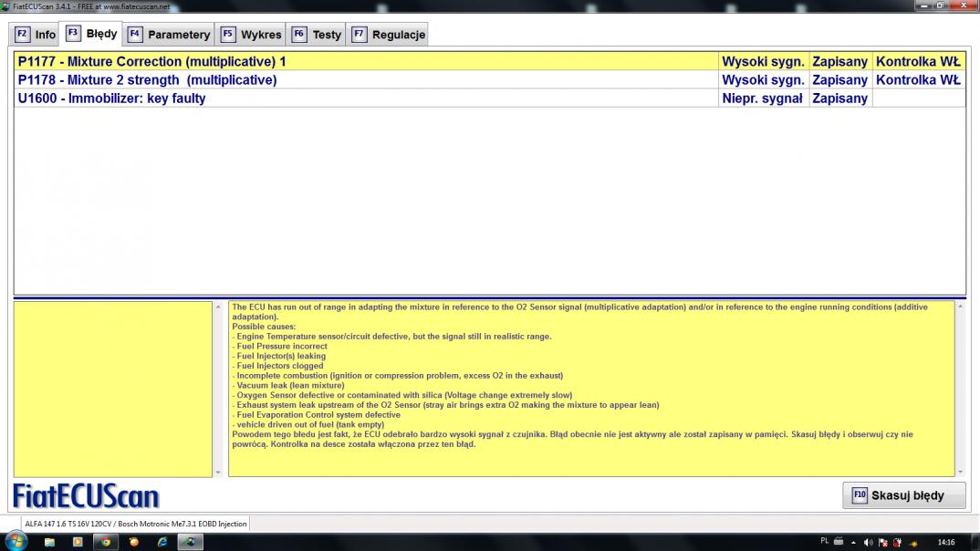The width and height of the screenshot is (980, 551).
Task: Click the FiatECUScan logo
Action: pos(87,496)
